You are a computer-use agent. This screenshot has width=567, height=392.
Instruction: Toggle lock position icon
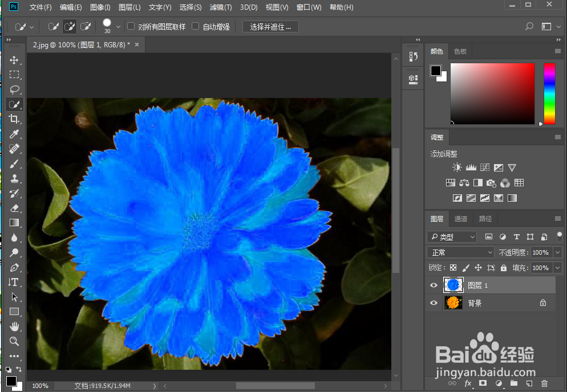(x=478, y=268)
